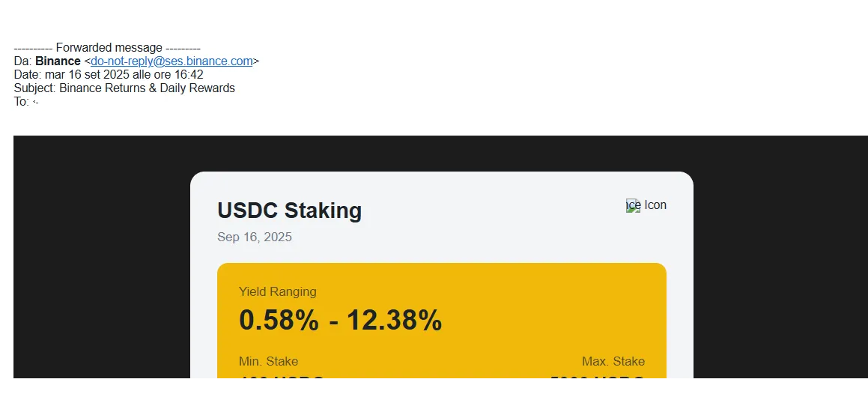
Task: Click the 0.58% - 12.38% yield figure
Action: pyautogui.click(x=340, y=321)
